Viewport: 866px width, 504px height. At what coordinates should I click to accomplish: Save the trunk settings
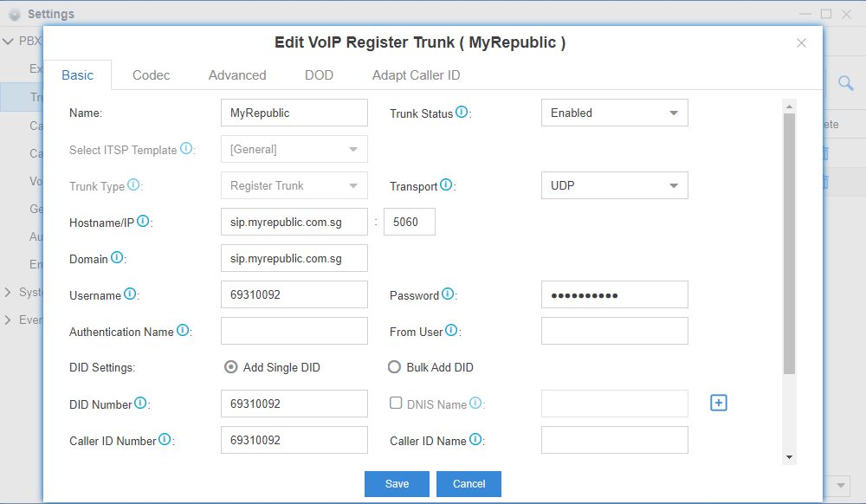point(397,484)
